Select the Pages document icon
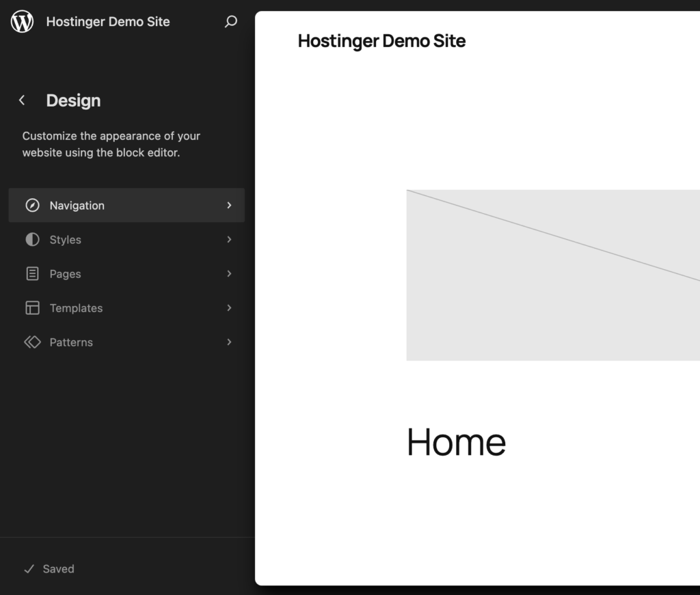Viewport: 700px width, 595px height. tap(32, 273)
